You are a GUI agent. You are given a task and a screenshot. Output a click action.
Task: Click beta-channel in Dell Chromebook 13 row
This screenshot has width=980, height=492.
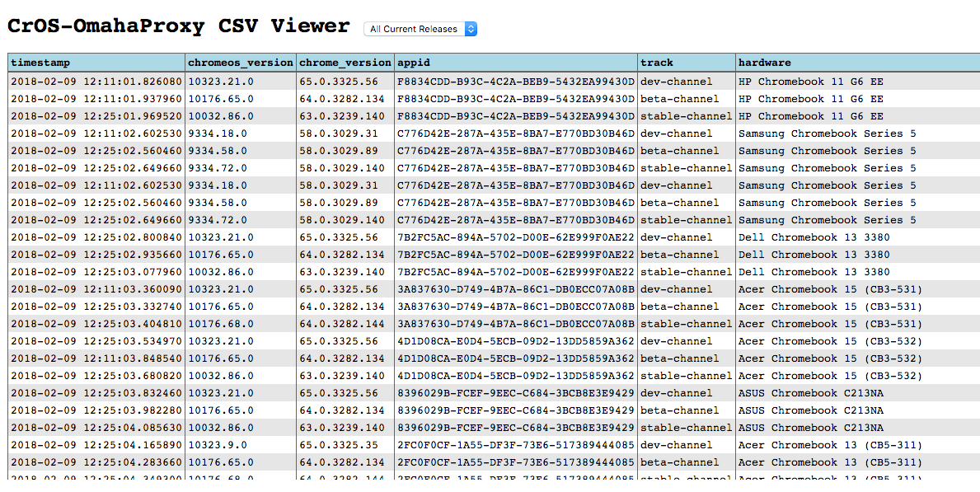[680, 255]
